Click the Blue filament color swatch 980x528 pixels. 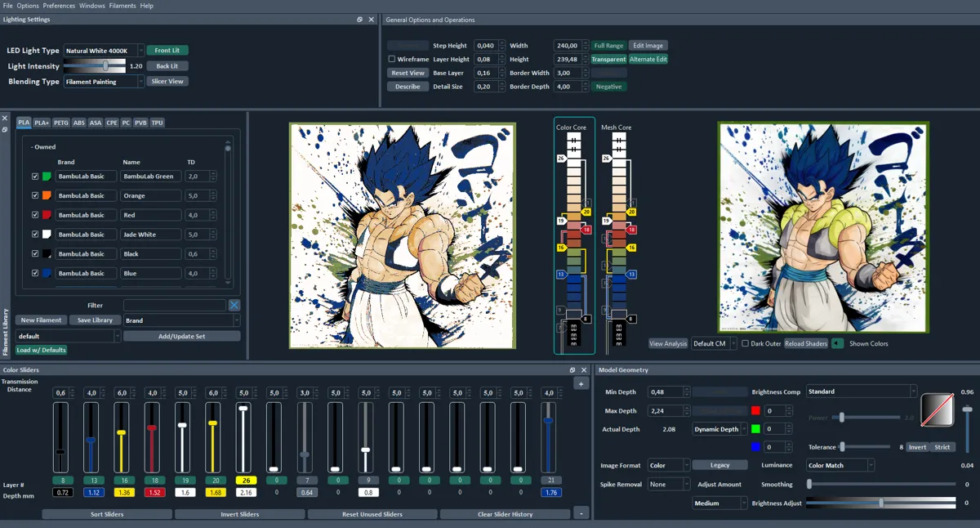point(47,273)
